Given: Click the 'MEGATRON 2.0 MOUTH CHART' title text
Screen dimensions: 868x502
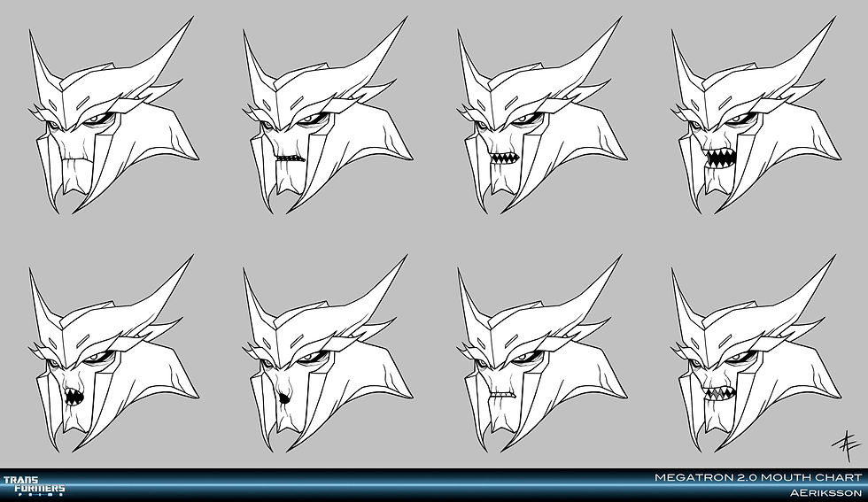Looking at the screenshot, I should 758,477.
